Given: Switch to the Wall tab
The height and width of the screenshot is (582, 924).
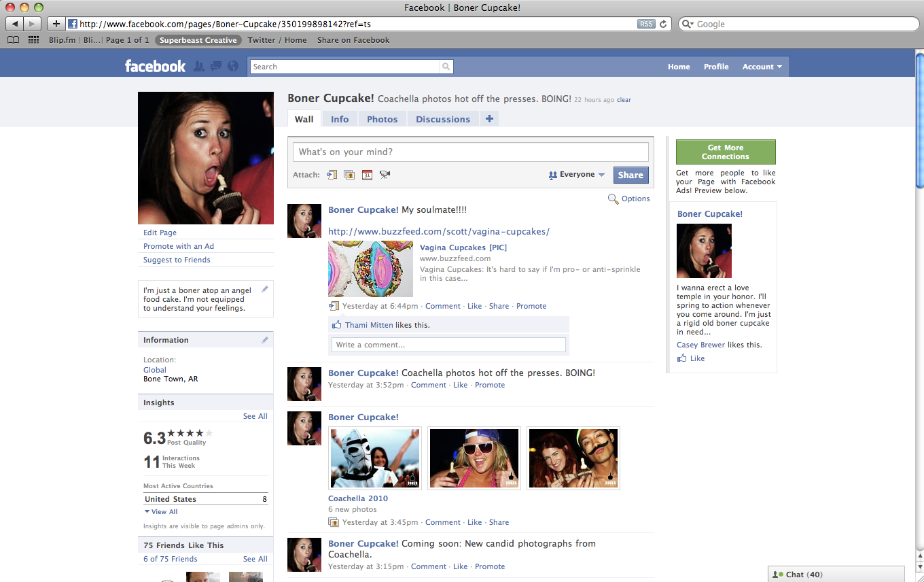Looking at the screenshot, I should coord(304,119).
